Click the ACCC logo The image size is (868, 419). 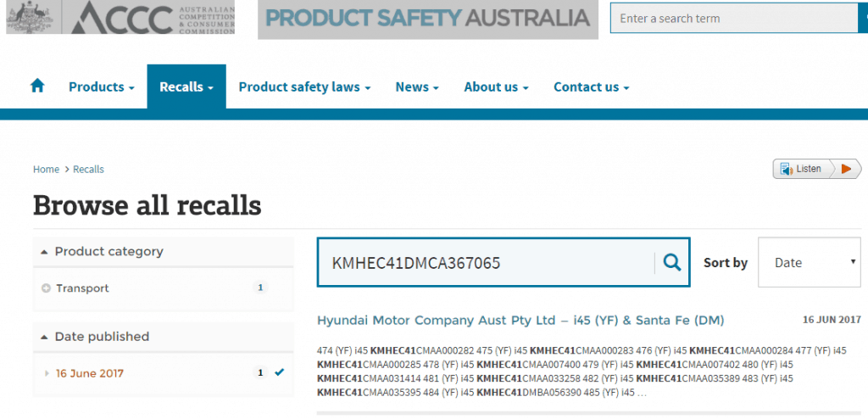[x=120, y=17]
